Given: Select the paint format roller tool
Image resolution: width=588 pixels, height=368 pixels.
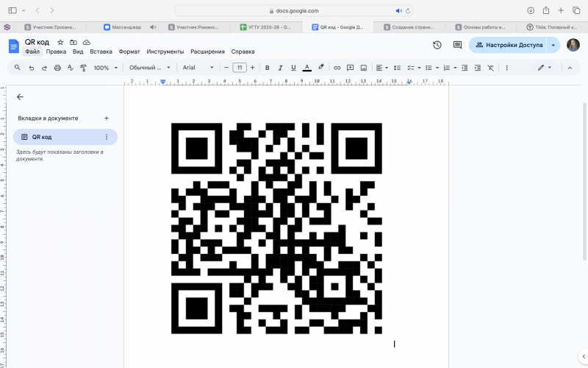Looking at the screenshot, I should click(83, 68).
